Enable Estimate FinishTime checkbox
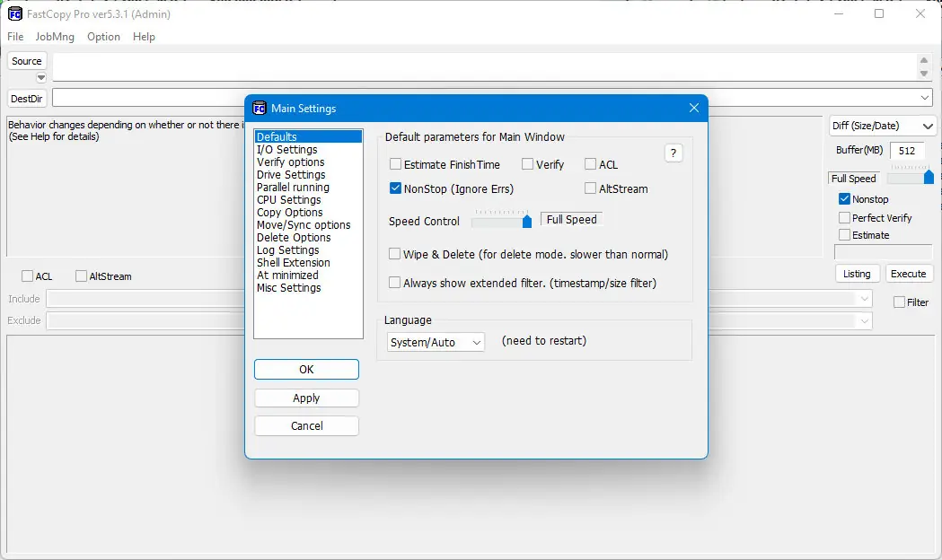Screen dimensions: 942x560 [x=445, y=164]
